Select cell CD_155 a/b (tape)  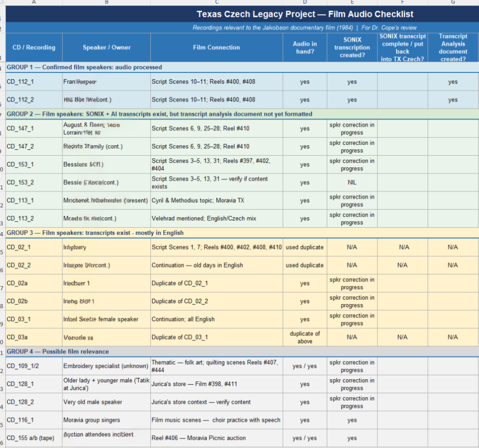click(x=34, y=438)
